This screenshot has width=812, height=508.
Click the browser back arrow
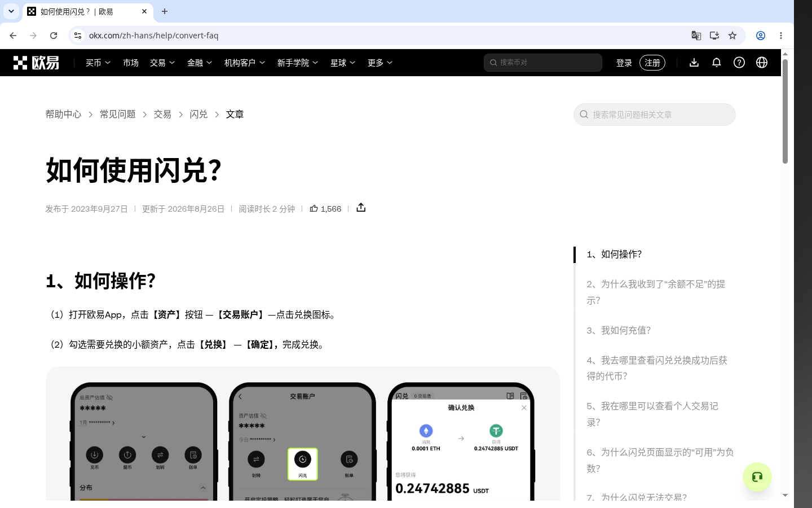click(x=13, y=36)
